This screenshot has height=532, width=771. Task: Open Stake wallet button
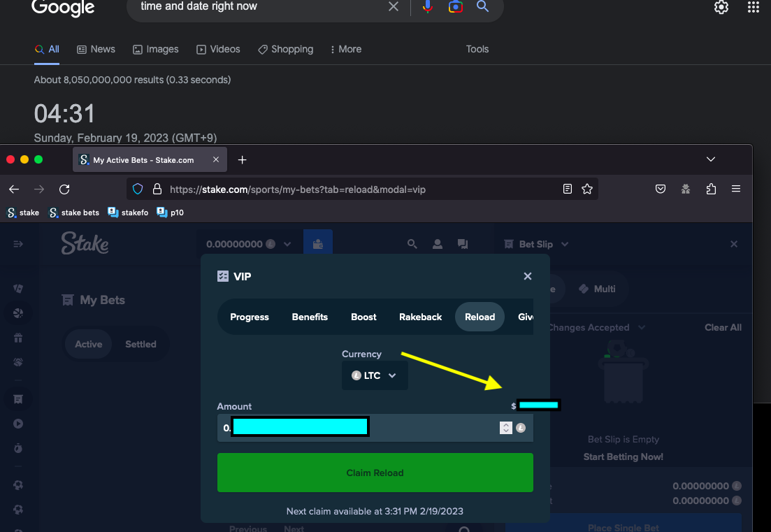point(318,244)
